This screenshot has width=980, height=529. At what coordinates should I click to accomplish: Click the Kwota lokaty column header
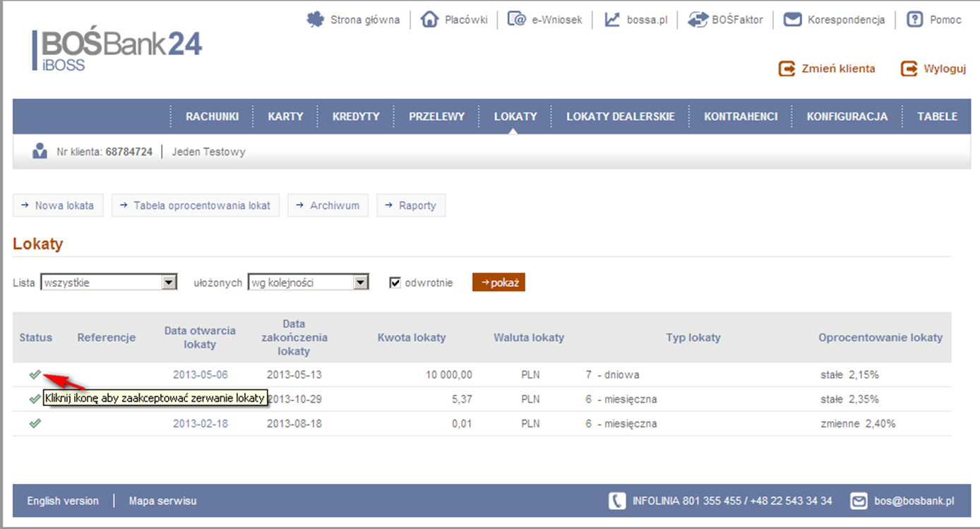tap(412, 337)
